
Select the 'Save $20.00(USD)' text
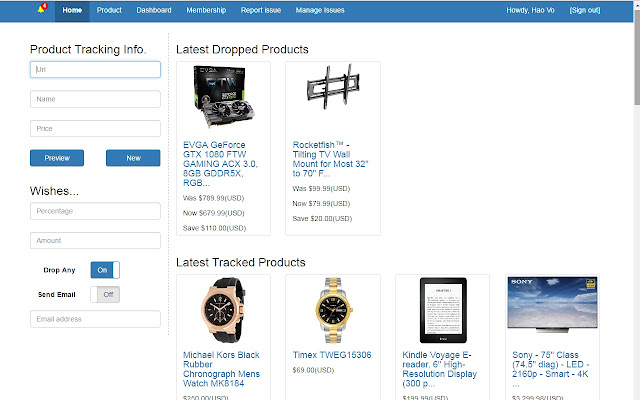click(322, 219)
